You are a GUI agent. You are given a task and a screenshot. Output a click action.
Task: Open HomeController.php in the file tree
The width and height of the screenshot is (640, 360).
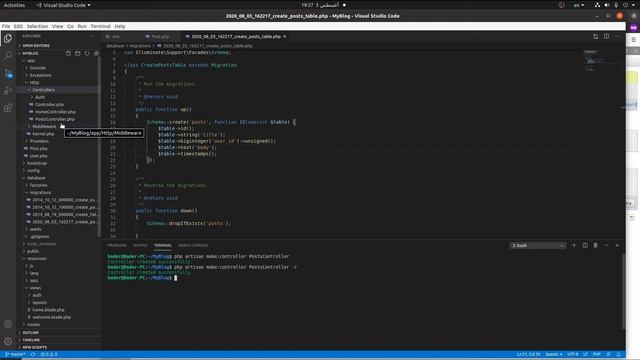(x=55, y=112)
